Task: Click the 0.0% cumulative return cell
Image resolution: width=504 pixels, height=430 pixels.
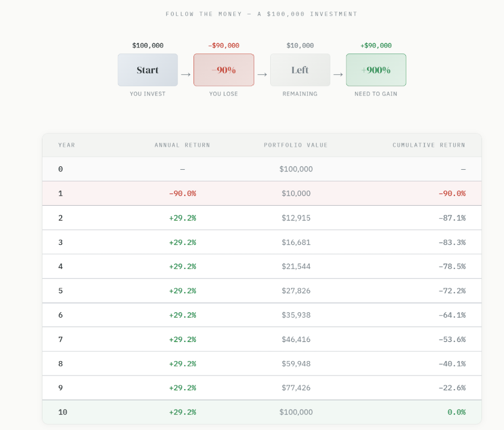Action: [x=456, y=412]
